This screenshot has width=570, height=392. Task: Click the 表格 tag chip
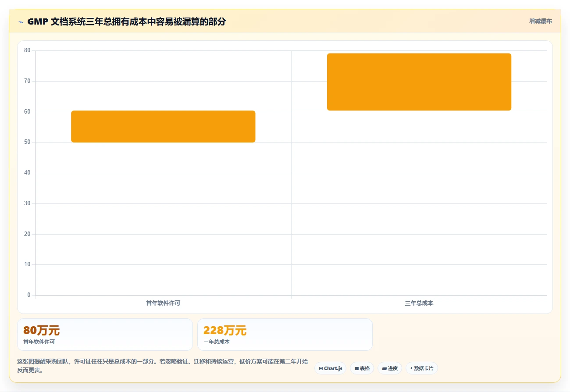pos(362,368)
